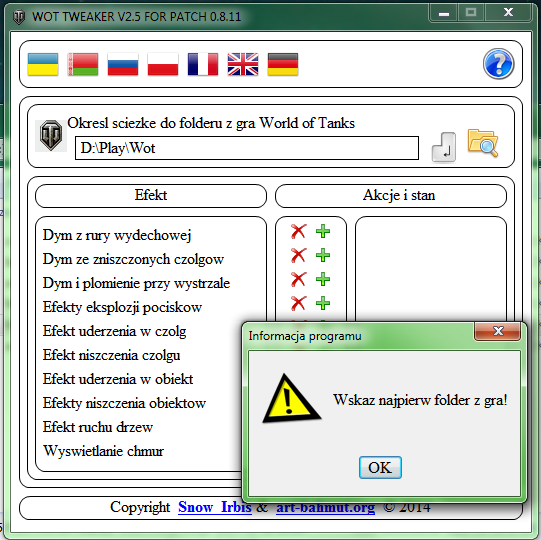Click the WOT Tweaker title bar icon
The height and width of the screenshot is (540, 541).
click(x=19, y=17)
